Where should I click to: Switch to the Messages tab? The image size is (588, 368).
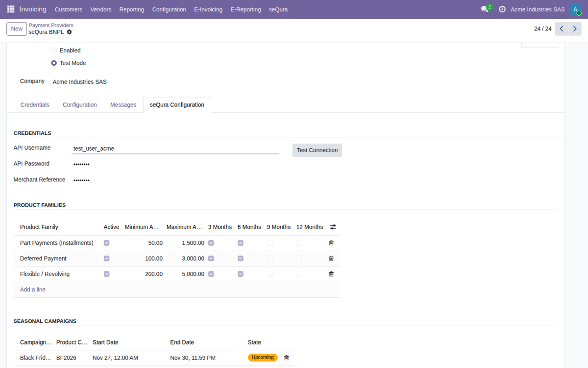pos(123,105)
